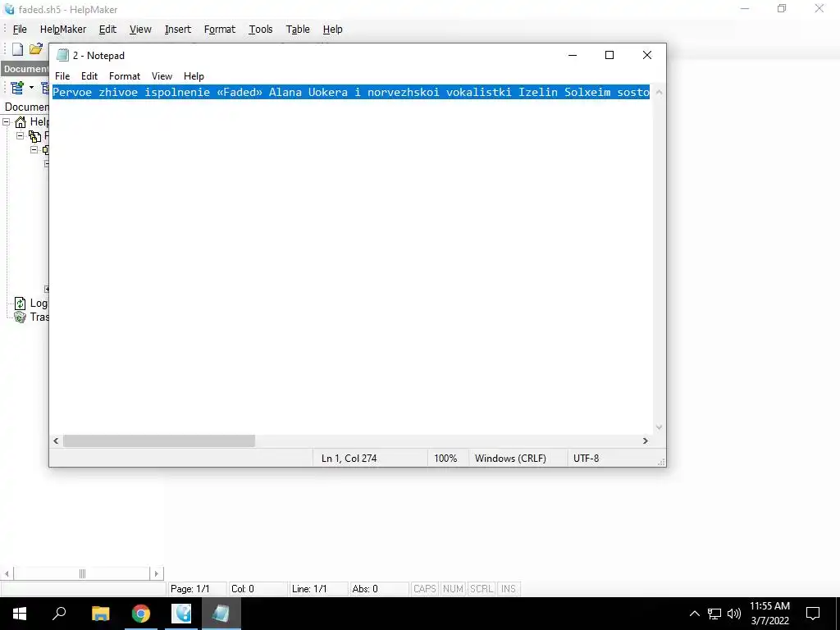
Task: Click the New document icon in HelpMaker toolbar
Action: [18, 49]
